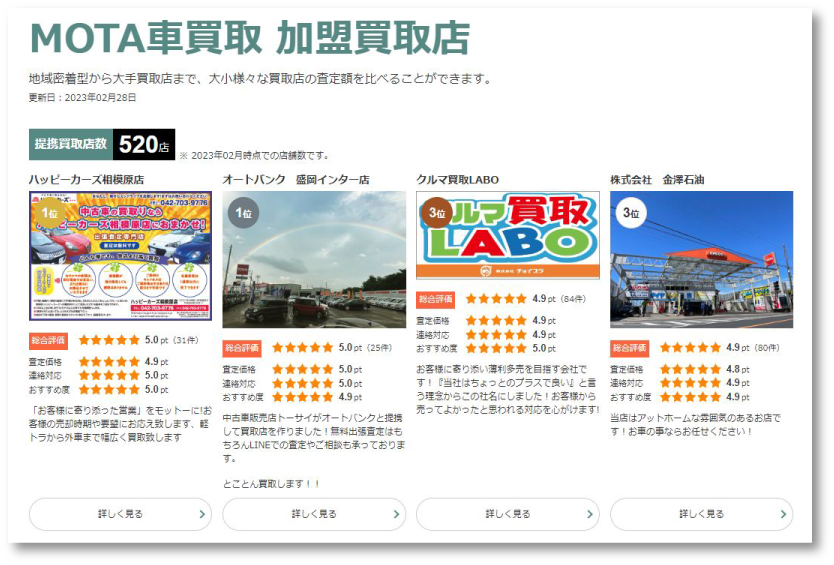Click the rainbow photo of オートバンク 盛岡インター店

pos(314,260)
